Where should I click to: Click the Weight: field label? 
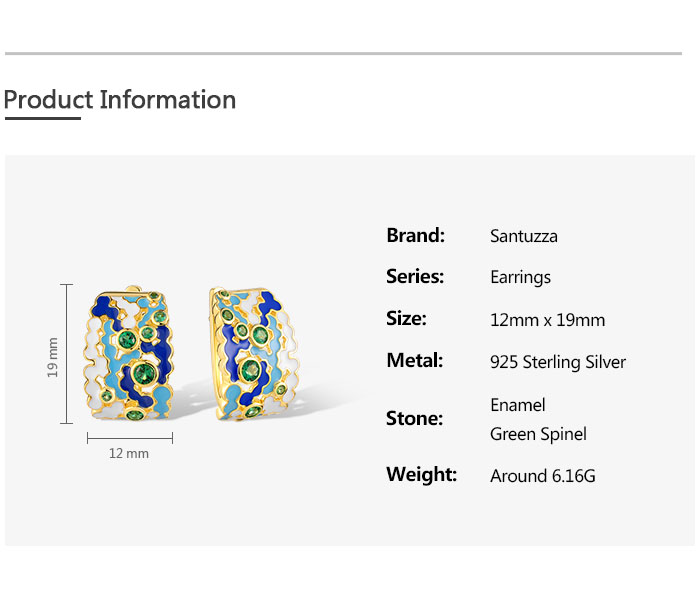coord(421,475)
